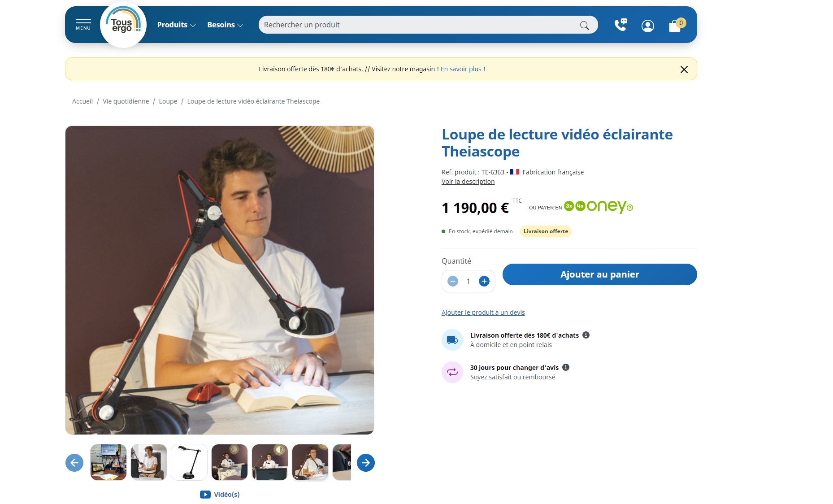Image resolution: width=833 pixels, height=504 pixels.
Task: Click the Livraison offerte badge
Action: tap(546, 231)
